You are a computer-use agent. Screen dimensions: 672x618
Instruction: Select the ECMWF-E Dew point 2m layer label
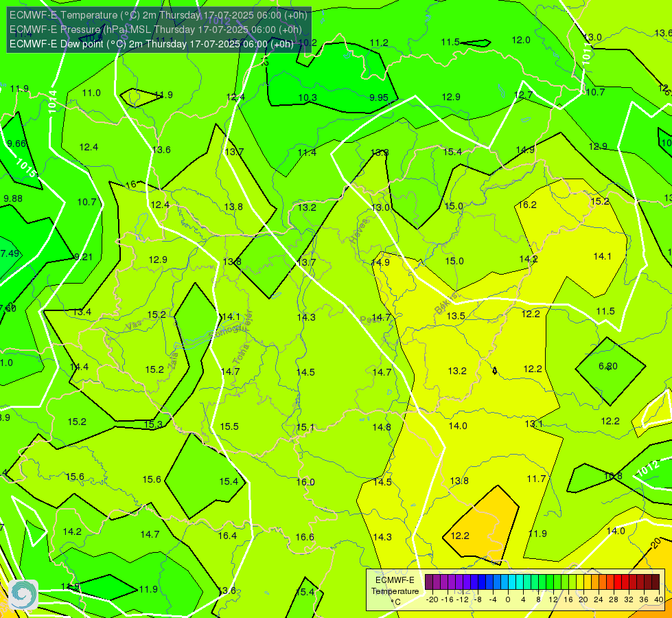pyautogui.click(x=152, y=44)
